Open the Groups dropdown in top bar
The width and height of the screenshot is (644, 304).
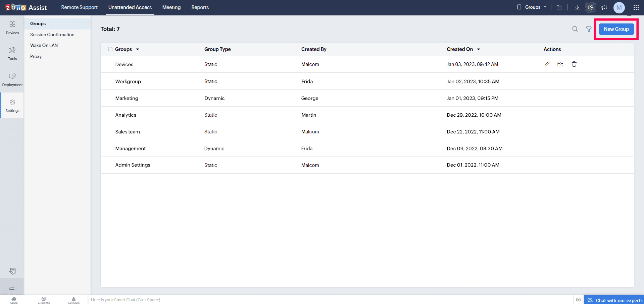pyautogui.click(x=532, y=7)
